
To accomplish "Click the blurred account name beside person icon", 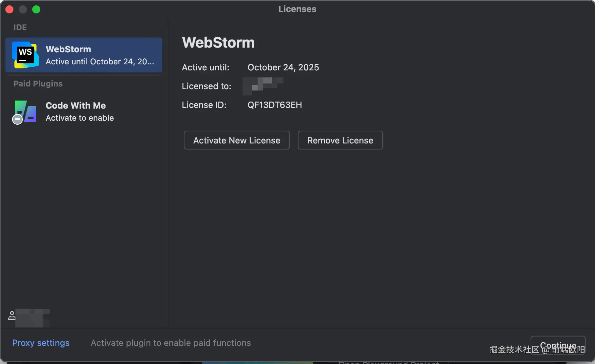I will 33,317.
